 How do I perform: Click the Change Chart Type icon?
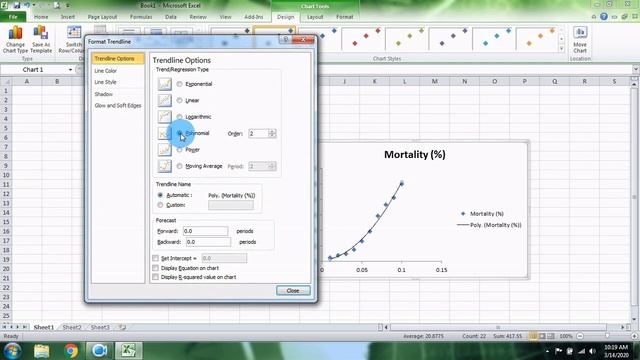coord(15,33)
